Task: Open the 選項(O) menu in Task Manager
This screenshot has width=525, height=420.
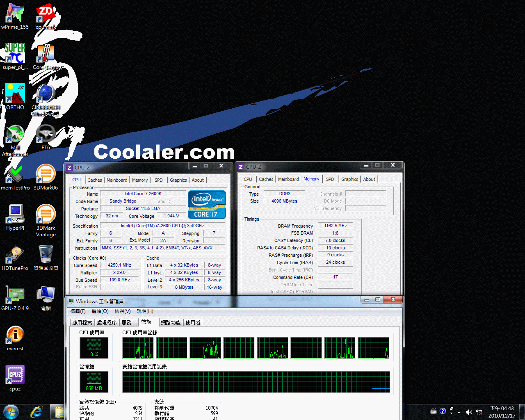Action: click(100, 311)
